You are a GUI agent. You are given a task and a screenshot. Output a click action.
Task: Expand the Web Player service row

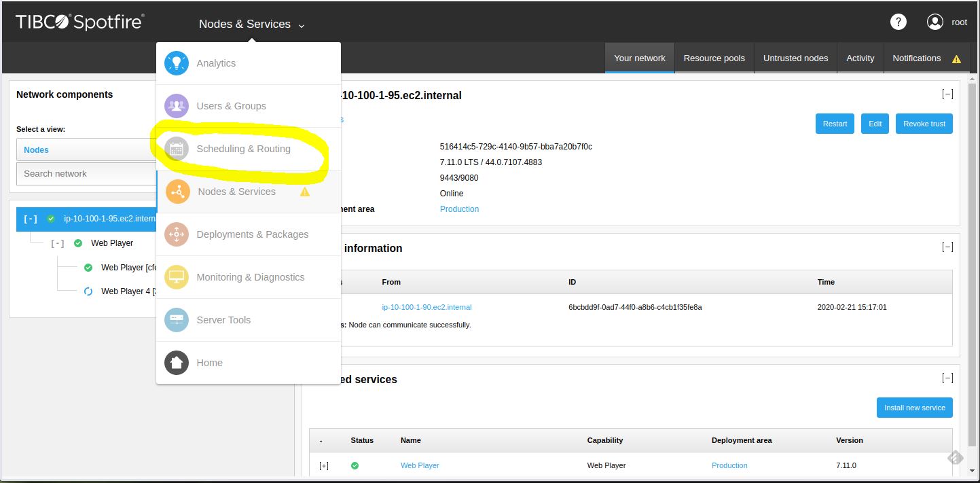(324, 465)
